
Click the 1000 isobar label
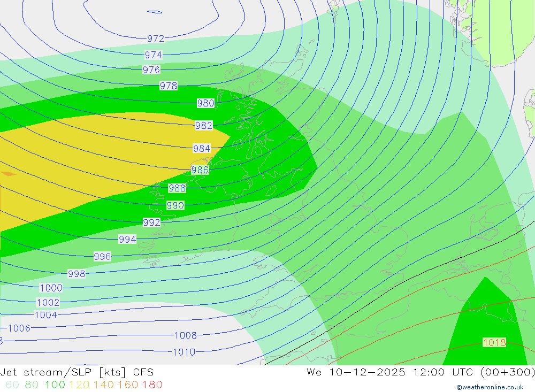(51, 288)
